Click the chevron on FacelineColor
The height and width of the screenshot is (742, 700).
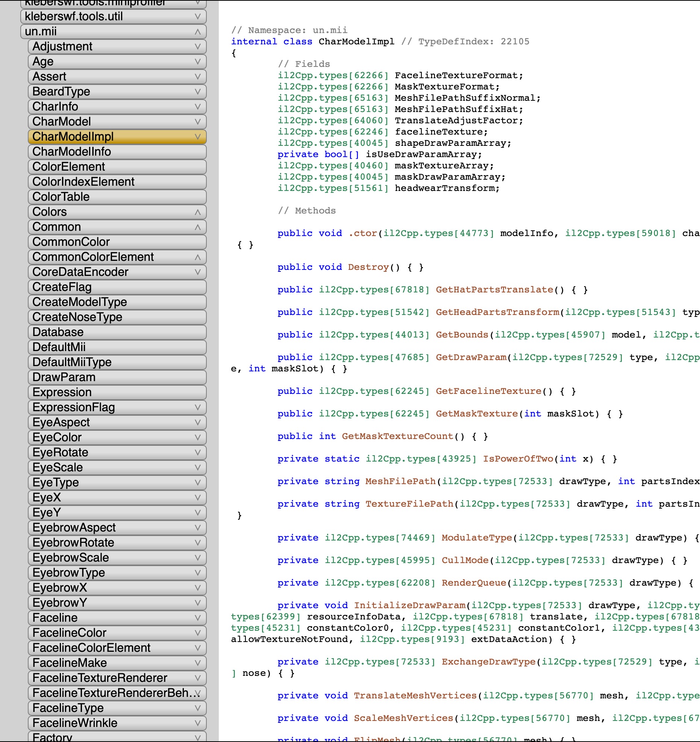[197, 633]
